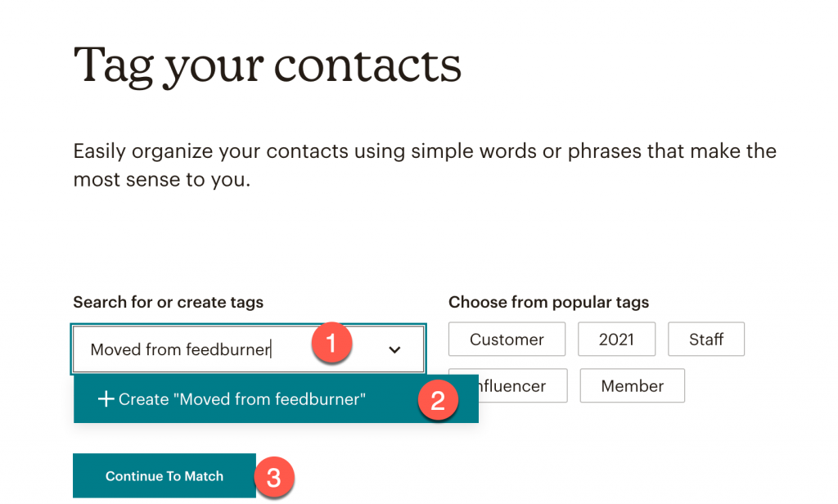Click the red annotation badge numbered 2
The height and width of the screenshot is (504, 838).
[x=438, y=400]
